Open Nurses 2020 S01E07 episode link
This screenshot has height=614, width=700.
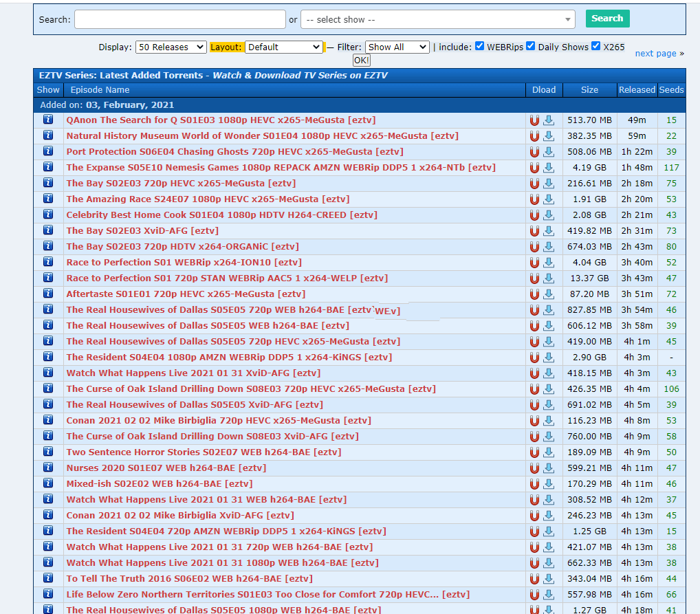click(x=166, y=468)
